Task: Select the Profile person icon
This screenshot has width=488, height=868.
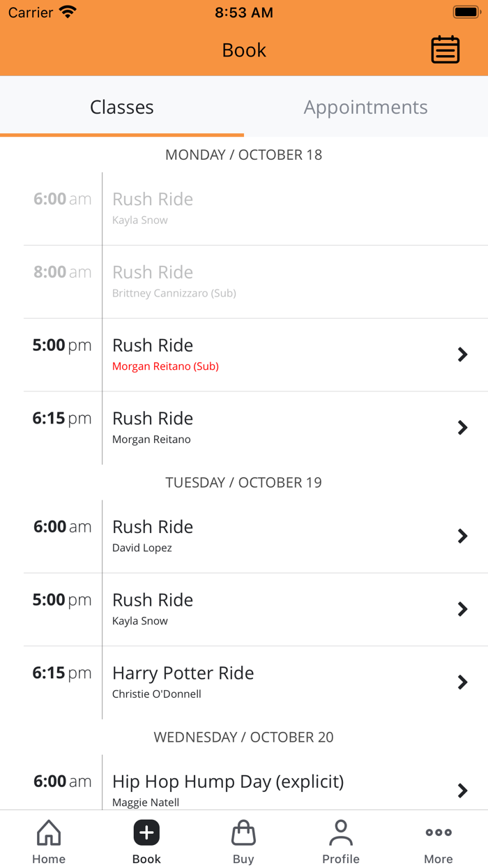Action: click(x=341, y=840)
